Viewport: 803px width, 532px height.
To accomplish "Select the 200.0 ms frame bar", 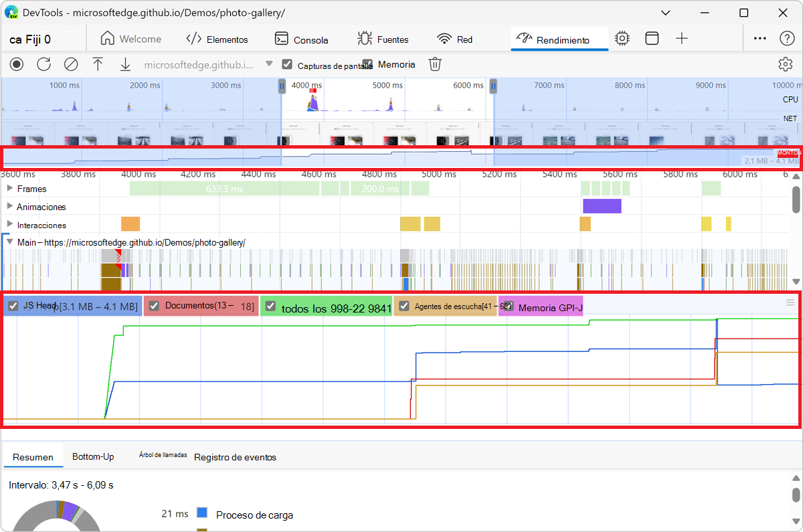I will point(379,189).
